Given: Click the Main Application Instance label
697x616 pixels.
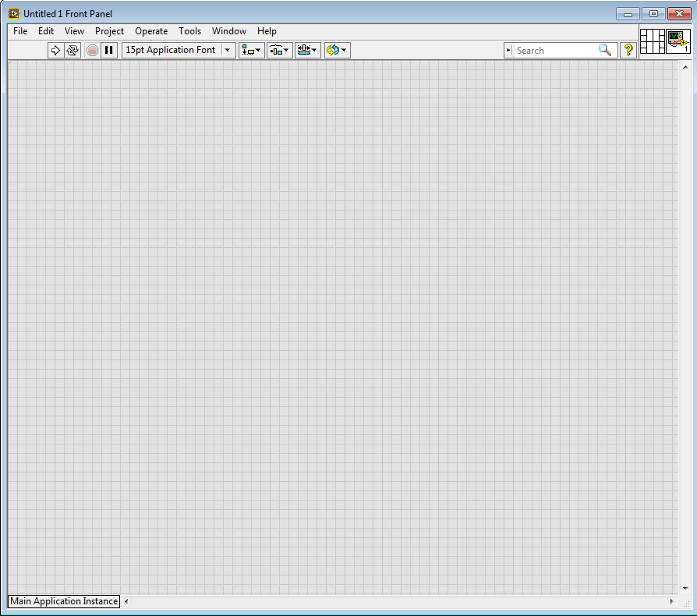Looking at the screenshot, I should [64, 601].
